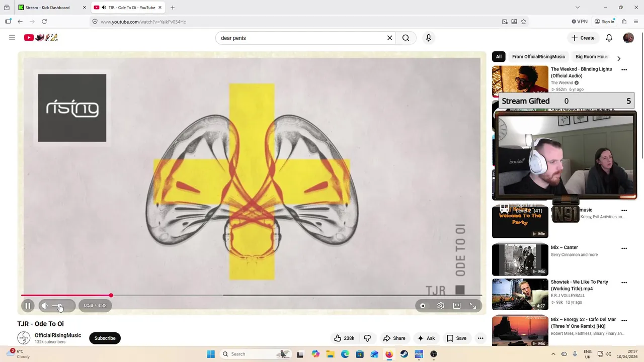Viewport: 644px width, 362px height.
Task: Open the player settings gear
Action: click(441, 306)
